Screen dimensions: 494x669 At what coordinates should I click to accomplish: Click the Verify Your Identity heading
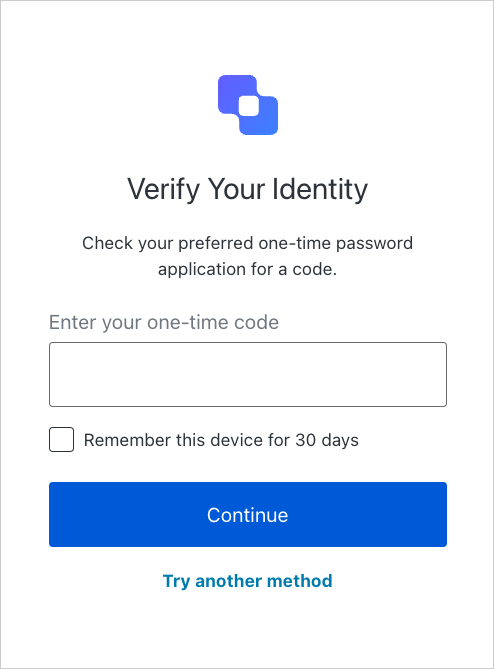coord(247,189)
